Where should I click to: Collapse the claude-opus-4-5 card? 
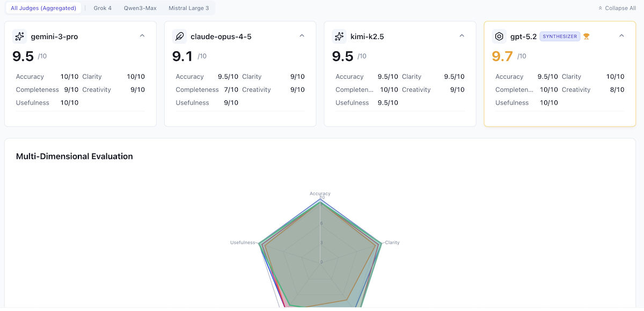pos(302,36)
